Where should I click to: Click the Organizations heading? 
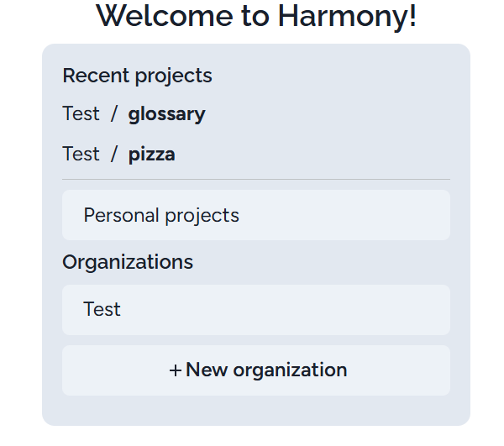(x=128, y=262)
